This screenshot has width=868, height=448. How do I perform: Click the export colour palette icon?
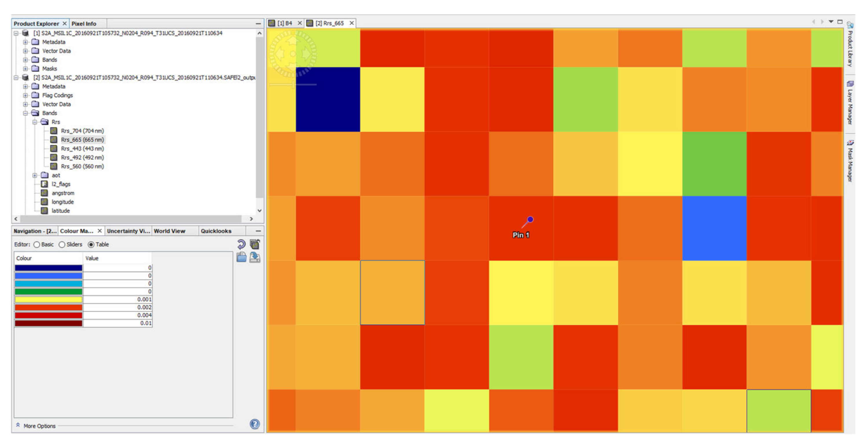click(255, 258)
